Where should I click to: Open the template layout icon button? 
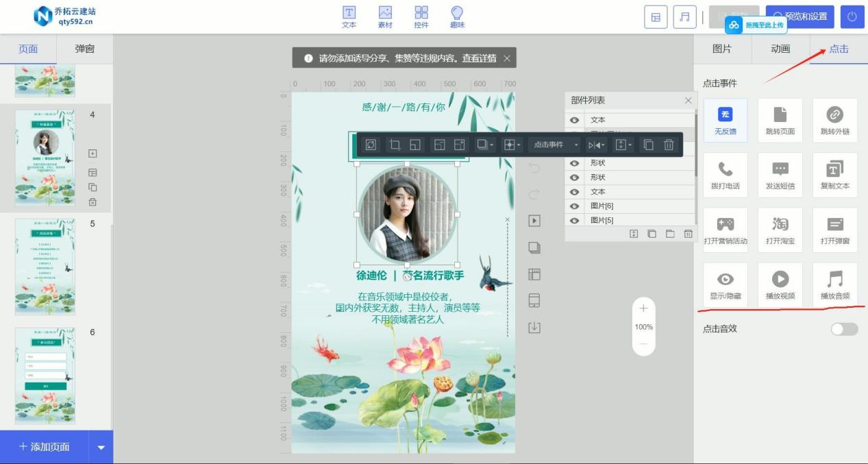click(x=656, y=17)
